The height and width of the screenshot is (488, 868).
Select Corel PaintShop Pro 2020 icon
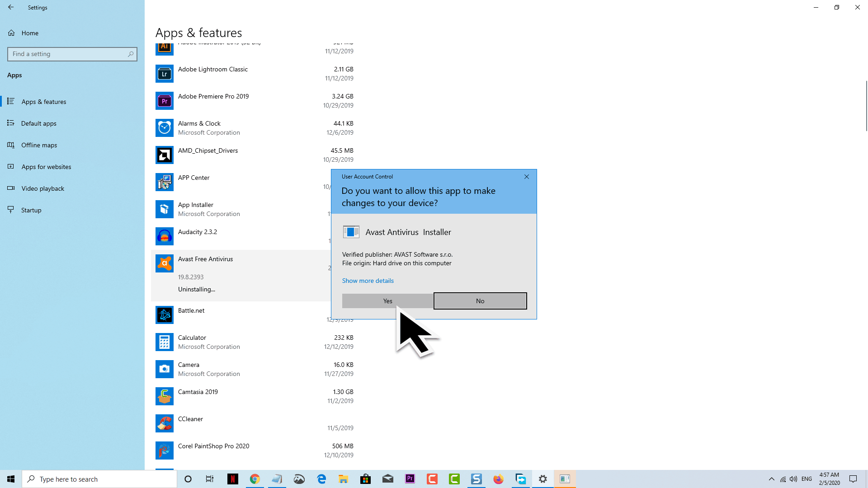(x=165, y=450)
